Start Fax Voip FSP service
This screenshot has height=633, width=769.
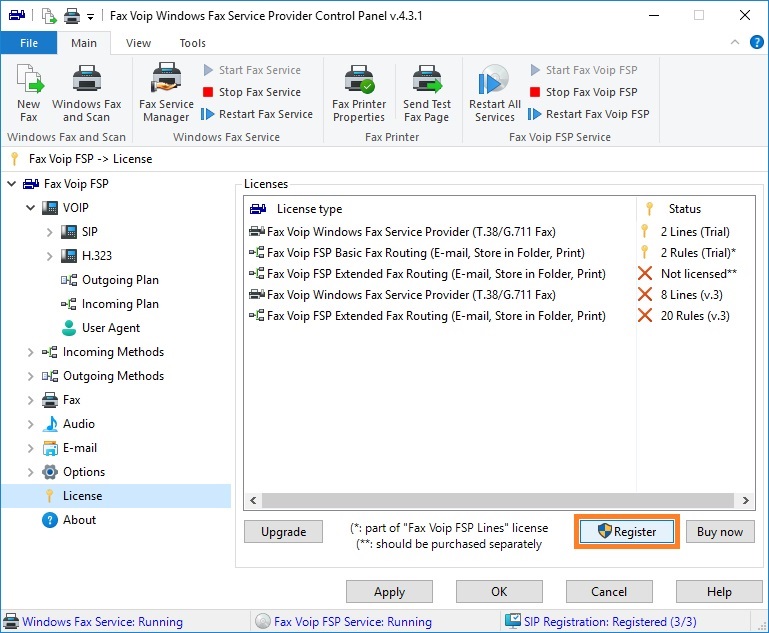coord(584,70)
